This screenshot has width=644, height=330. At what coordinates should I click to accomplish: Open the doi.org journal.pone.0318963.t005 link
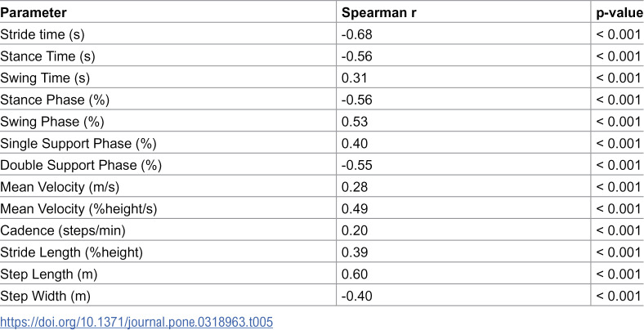[136, 321]
